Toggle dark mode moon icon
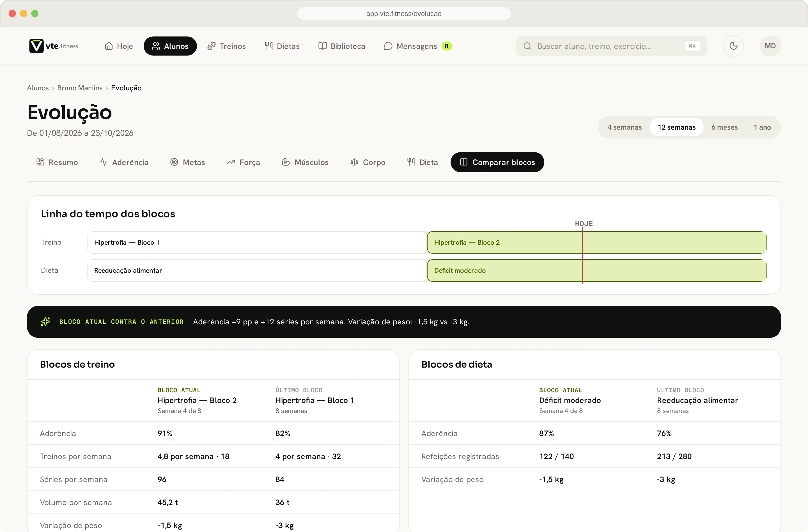This screenshot has height=532, width=808. 733,46
